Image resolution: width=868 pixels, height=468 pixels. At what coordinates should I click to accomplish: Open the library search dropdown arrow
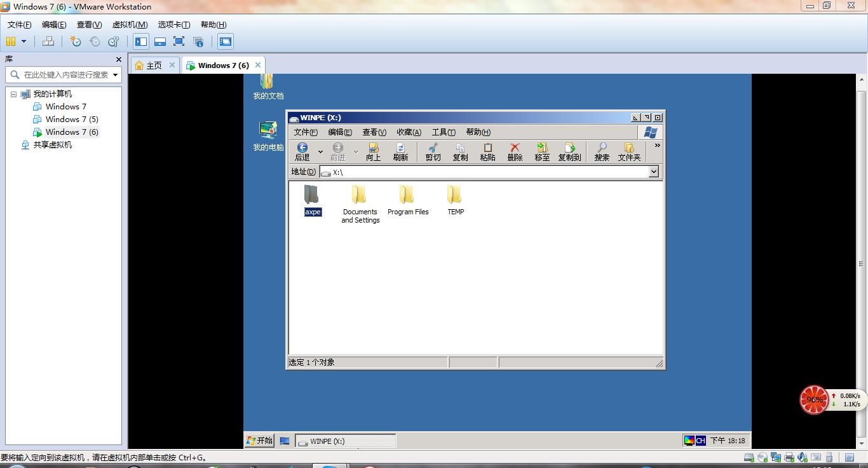coord(116,75)
